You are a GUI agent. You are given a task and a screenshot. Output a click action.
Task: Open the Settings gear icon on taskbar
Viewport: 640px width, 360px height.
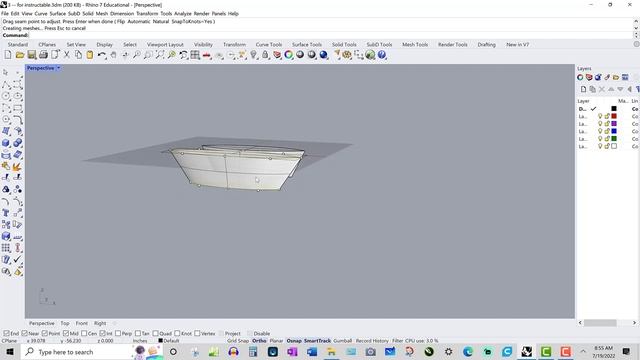pos(449,351)
